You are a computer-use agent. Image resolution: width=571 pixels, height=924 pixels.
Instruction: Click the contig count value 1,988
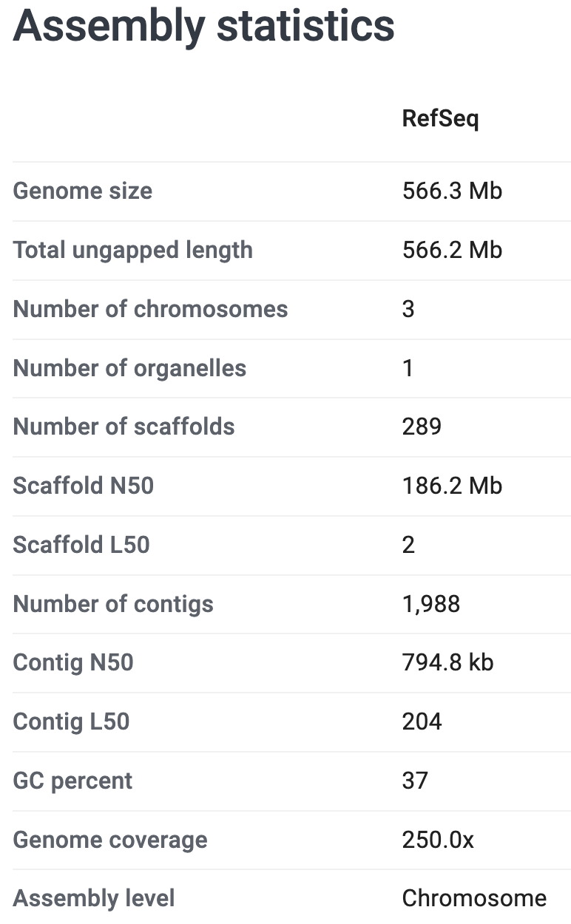pos(430,604)
